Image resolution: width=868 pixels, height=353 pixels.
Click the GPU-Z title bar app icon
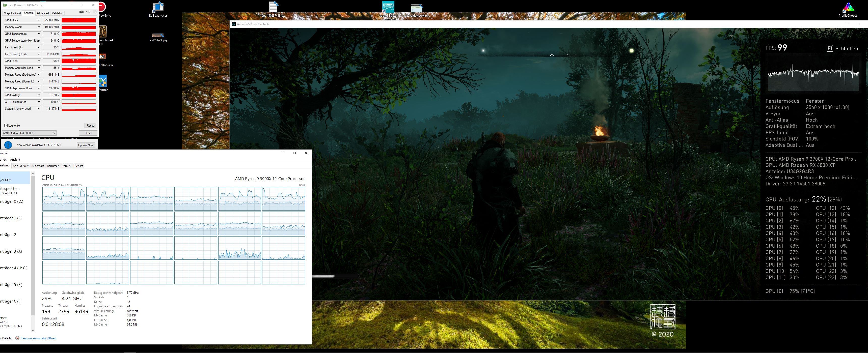tap(5, 5)
